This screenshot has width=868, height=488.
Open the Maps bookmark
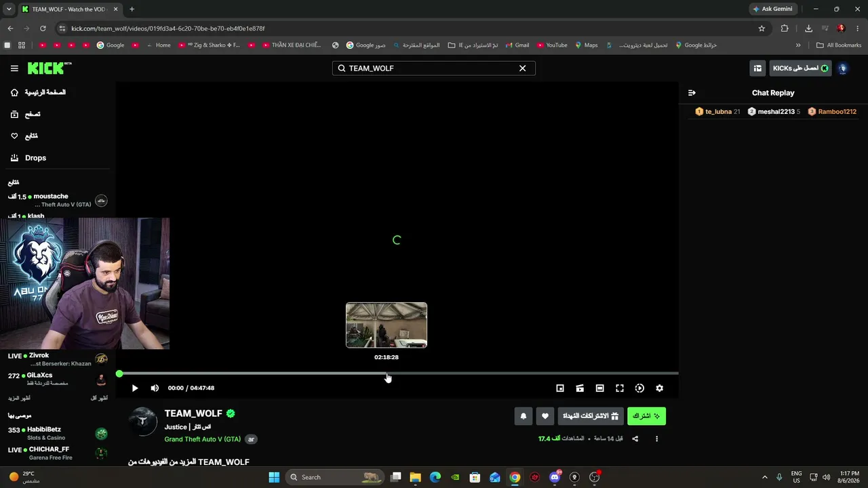(587, 45)
